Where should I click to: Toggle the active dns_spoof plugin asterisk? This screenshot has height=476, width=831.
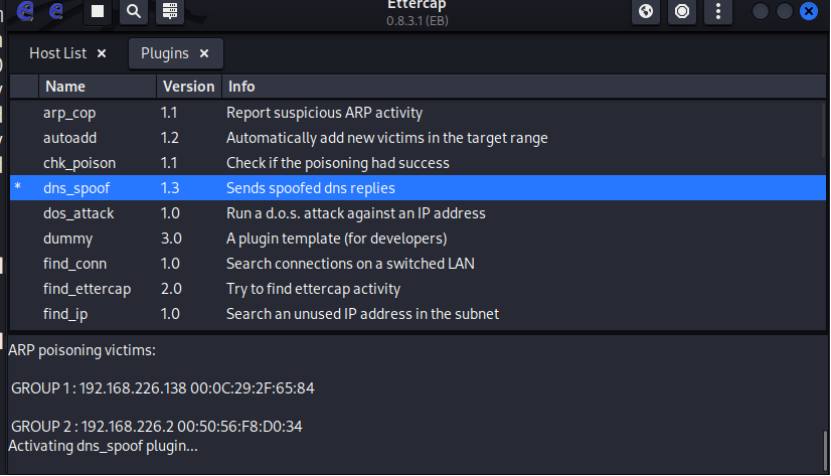17,188
